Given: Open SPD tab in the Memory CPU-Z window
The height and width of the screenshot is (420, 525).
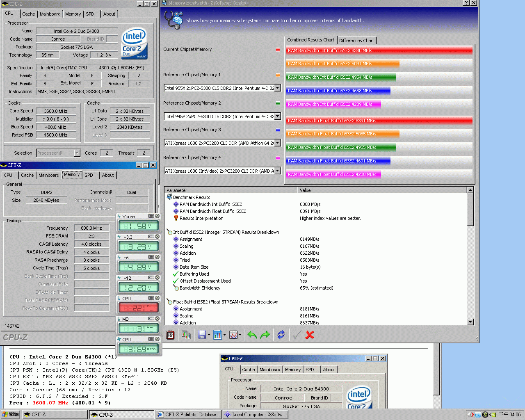Looking at the screenshot, I should click(89, 175).
